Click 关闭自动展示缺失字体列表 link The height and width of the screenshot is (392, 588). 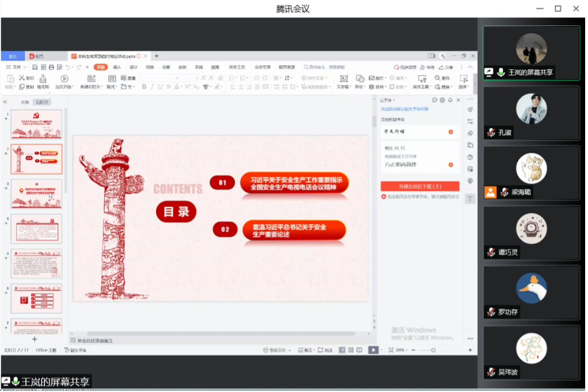click(404, 109)
